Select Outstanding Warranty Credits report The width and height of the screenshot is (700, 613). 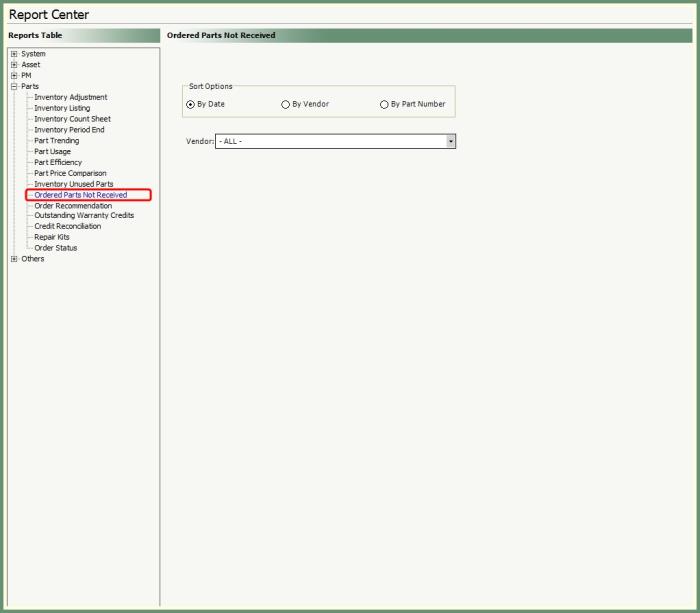click(x=84, y=215)
